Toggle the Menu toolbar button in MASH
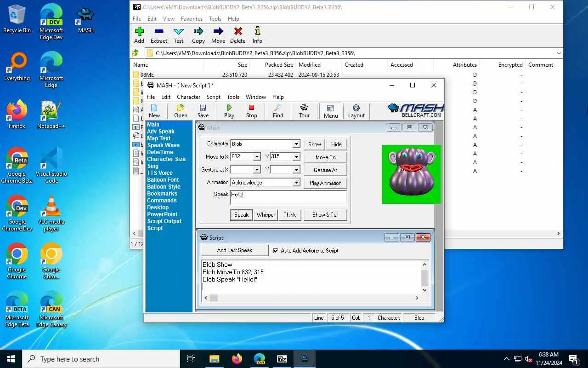This screenshot has height=368, width=588. (331, 111)
